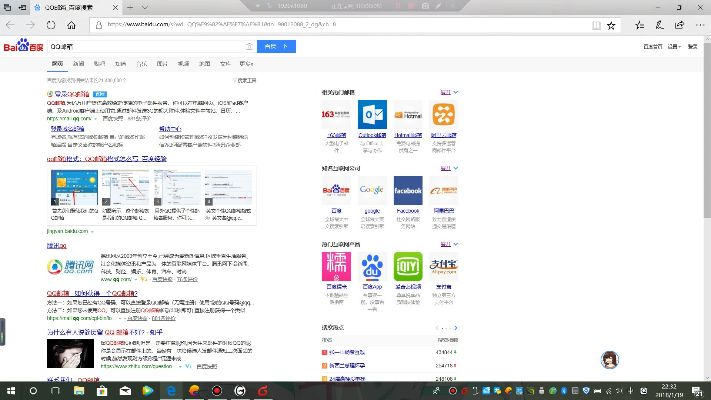Viewport: 711px width, 400px height.
Task: Open the pink Nuomi tile
Action: pyautogui.click(x=336, y=267)
